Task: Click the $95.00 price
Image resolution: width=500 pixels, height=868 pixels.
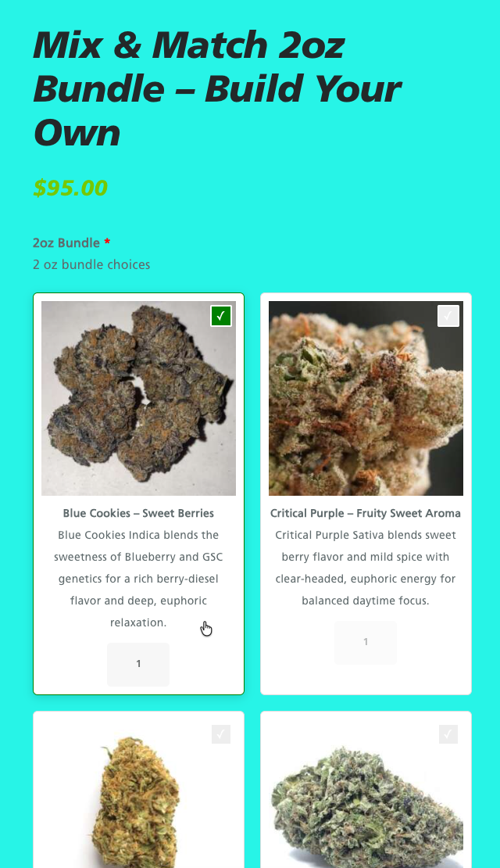Action: [70, 188]
